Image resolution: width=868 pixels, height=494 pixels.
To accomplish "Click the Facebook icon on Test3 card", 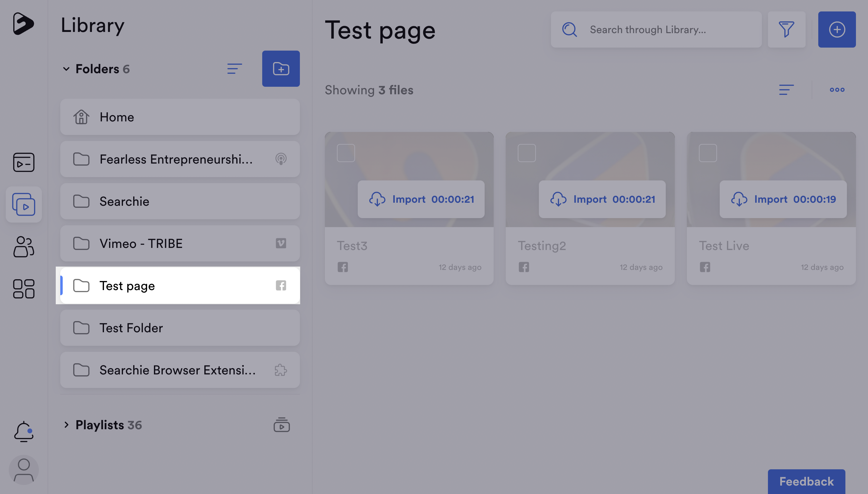I will pyautogui.click(x=342, y=267).
